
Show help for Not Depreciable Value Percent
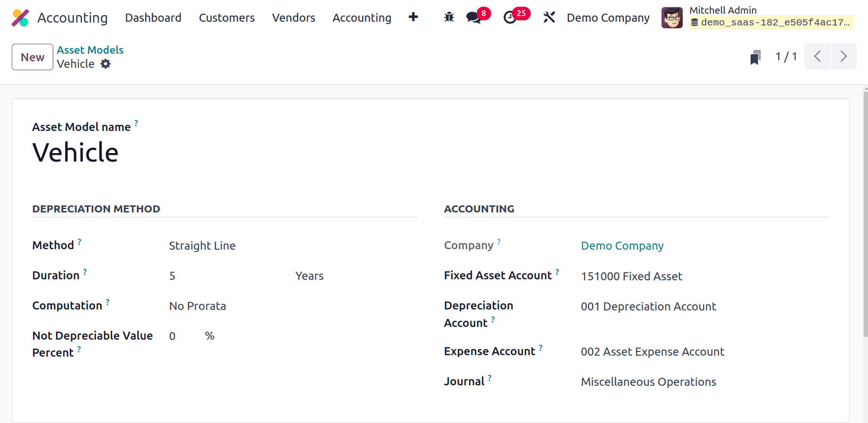[x=79, y=349]
